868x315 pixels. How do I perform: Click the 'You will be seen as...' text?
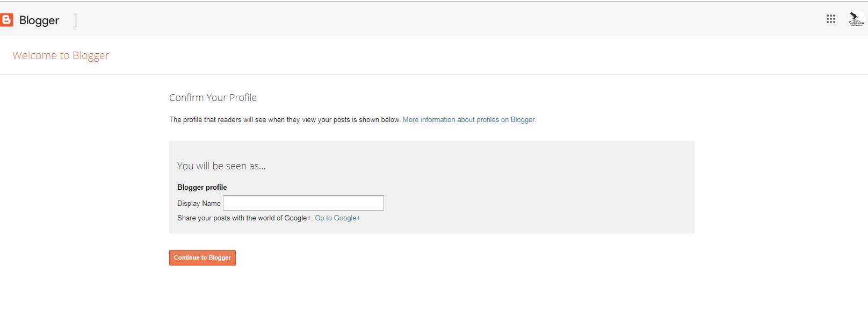tap(221, 166)
